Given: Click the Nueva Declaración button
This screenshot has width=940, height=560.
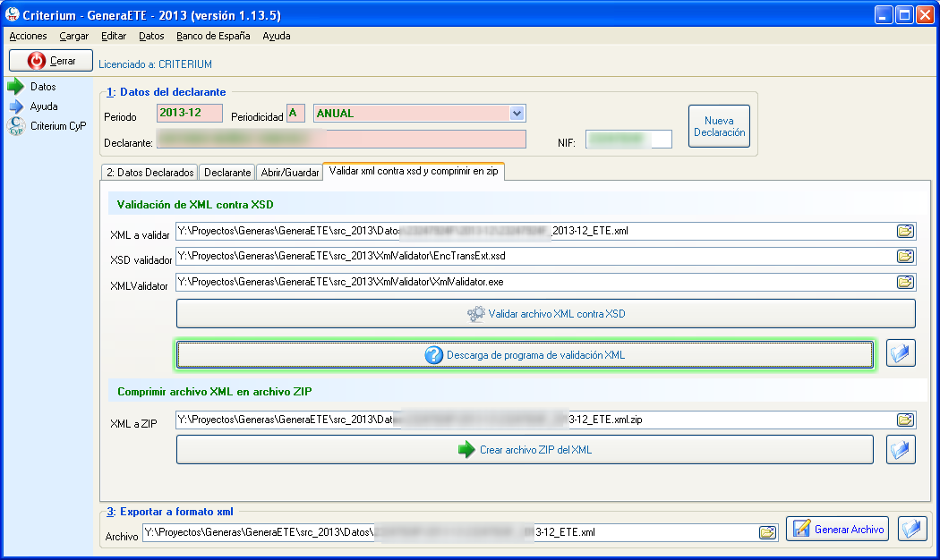Looking at the screenshot, I should pos(720,126).
